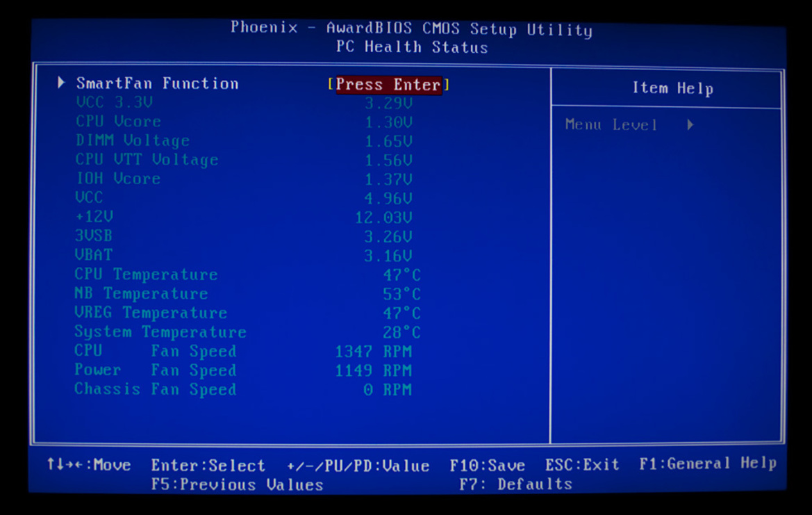Click the Menu Level arrow indicator
Viewport: 812px width, 515px height.
tap(690, 125)
